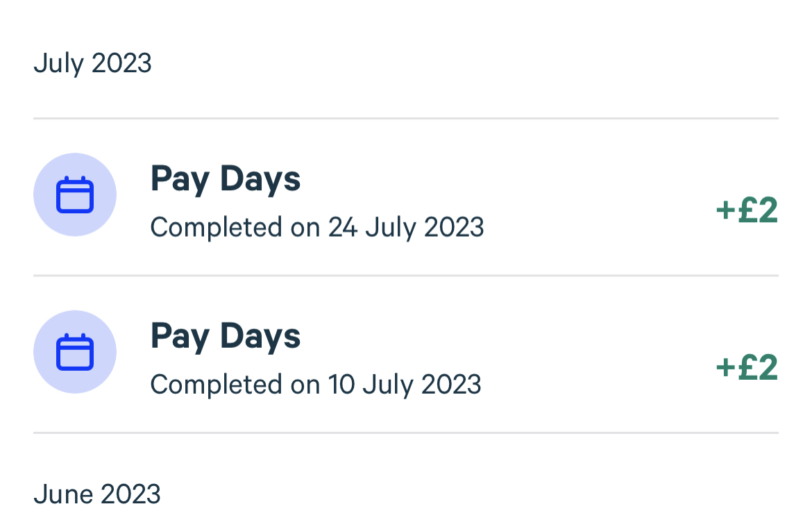Click the divider line below July 2023 header
Screen dimensions: 812x511
click(x=405, y=119)
